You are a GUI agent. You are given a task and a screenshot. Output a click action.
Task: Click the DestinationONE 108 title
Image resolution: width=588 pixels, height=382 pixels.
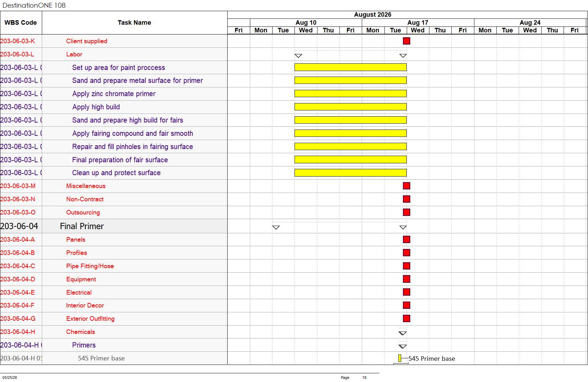[34, 5]
